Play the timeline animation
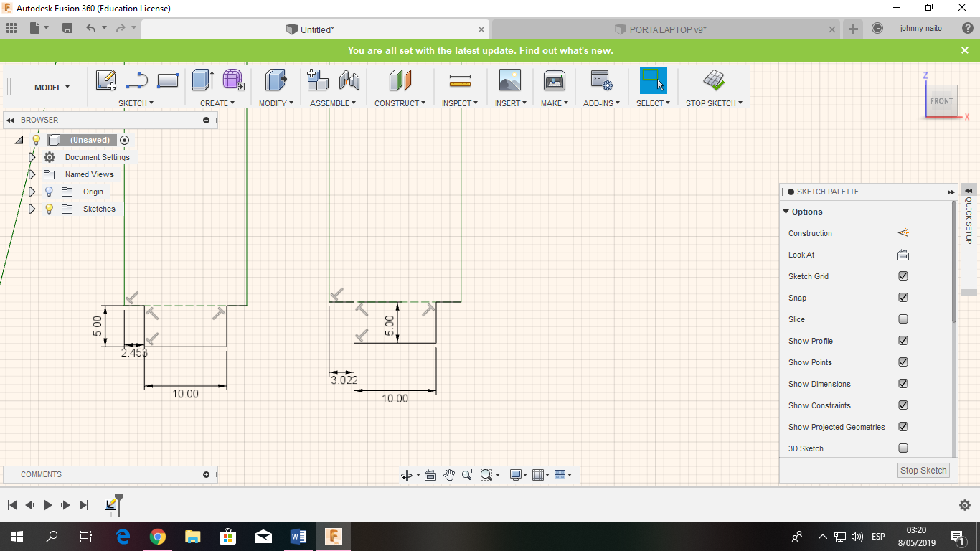 (47, 505)
